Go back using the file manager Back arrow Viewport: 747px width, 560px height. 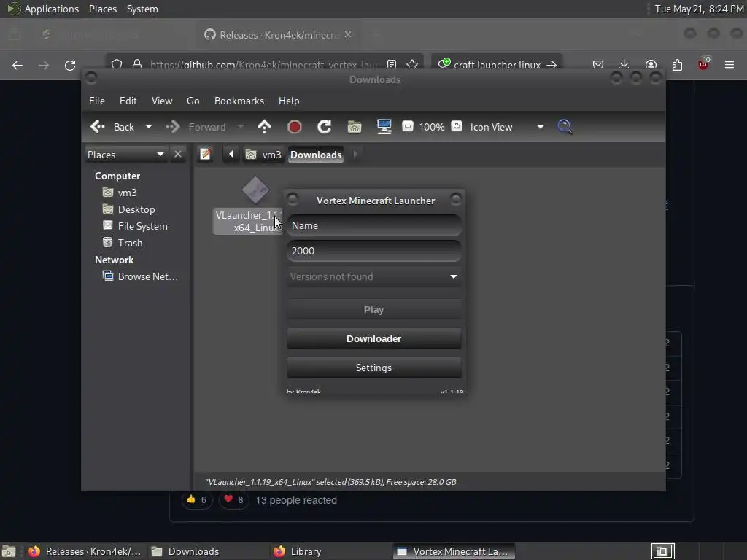(112, 127)
